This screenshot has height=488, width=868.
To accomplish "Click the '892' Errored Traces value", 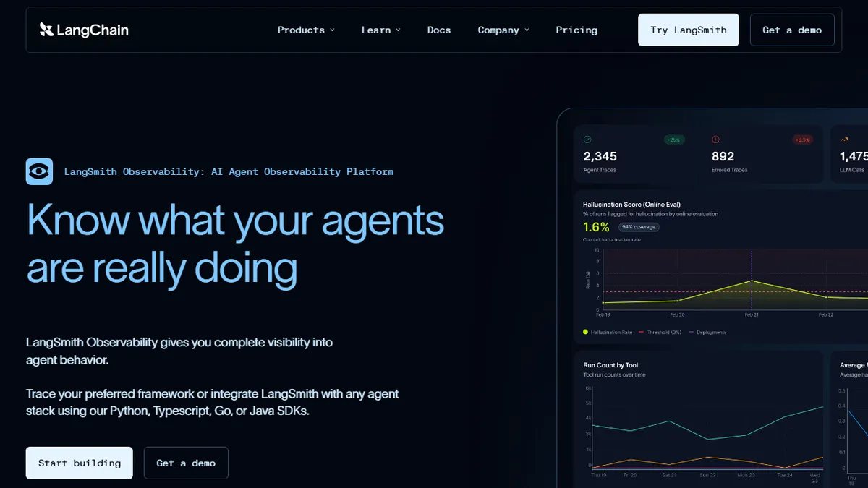I will tap(723, 156).
